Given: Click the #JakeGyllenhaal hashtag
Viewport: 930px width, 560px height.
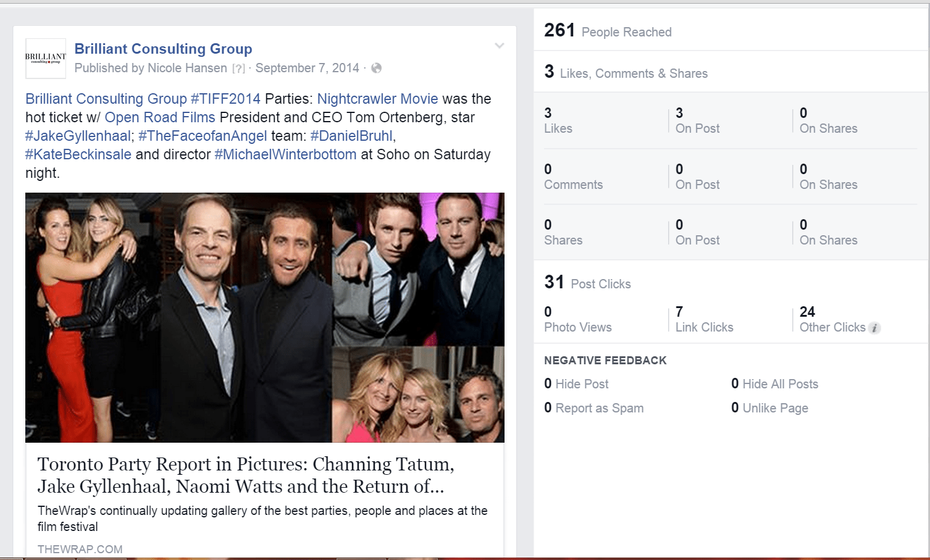Looking at the screenshot, I should coord(78,136).
